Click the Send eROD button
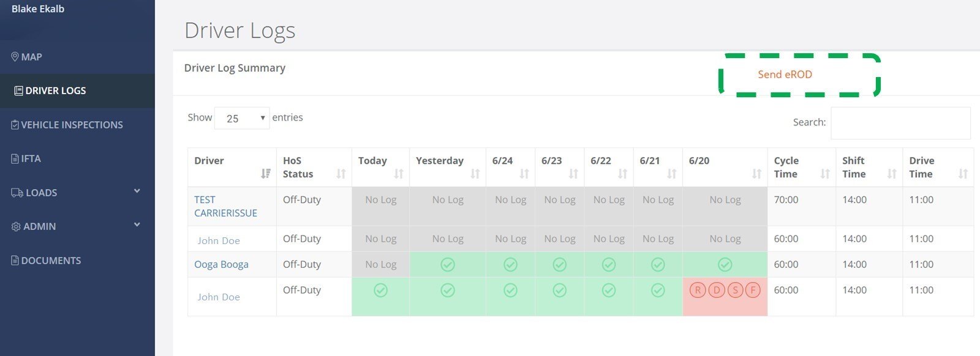The height and width of the screenshot is (356, 980). tap(785, 74)
